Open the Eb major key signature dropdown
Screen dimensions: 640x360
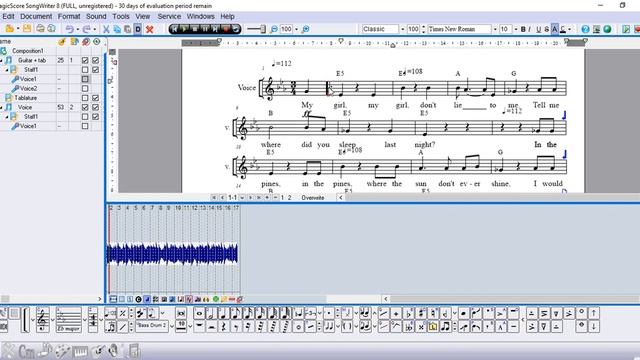[x=85, y=320]
